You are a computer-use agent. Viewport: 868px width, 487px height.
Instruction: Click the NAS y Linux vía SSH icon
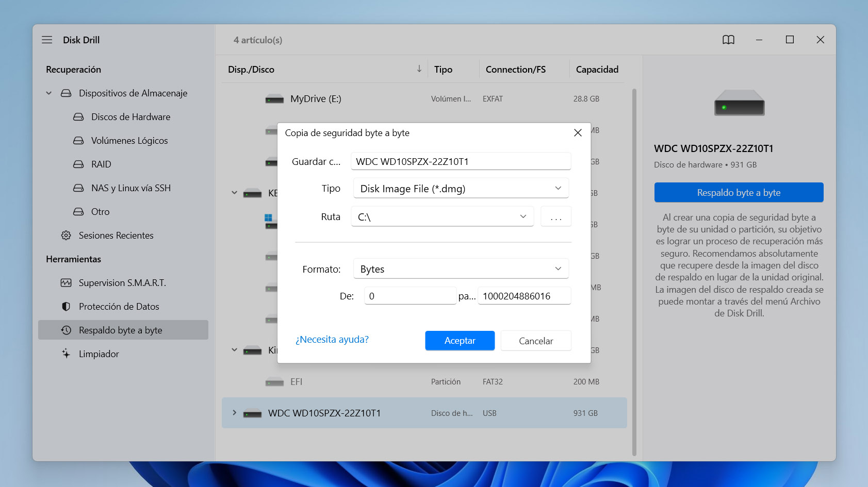pyautogui.click(x=78, y=188)
